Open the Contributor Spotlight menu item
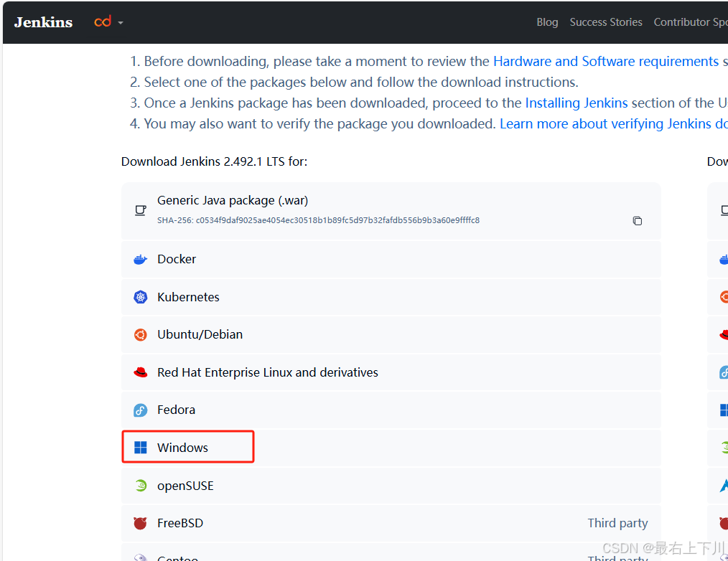The height and width of the screenshot is (561, 728). click(x=691, y=22)
